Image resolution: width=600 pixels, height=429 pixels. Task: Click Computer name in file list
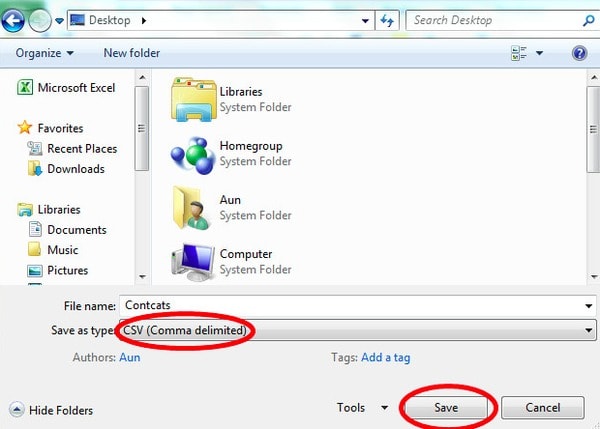pyautogui.click(x=246, y=254)
